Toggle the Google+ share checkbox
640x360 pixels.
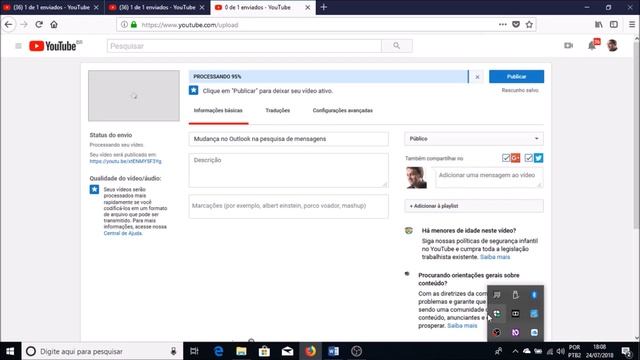click(x=506, y=158)
